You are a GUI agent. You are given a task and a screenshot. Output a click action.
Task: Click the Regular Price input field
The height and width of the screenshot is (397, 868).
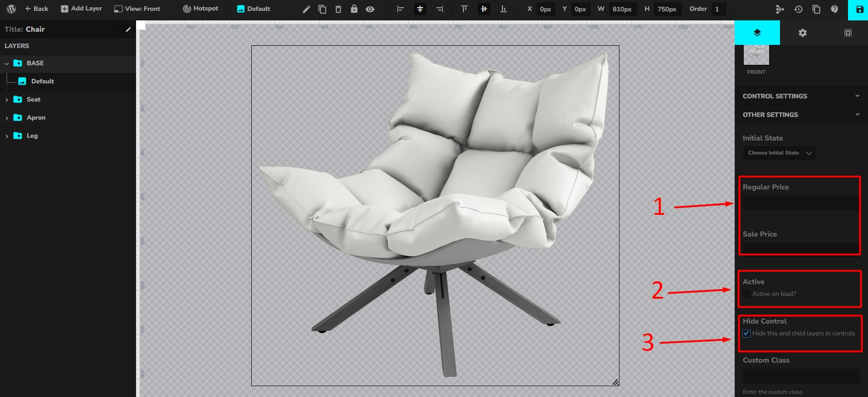pos(800,202)
